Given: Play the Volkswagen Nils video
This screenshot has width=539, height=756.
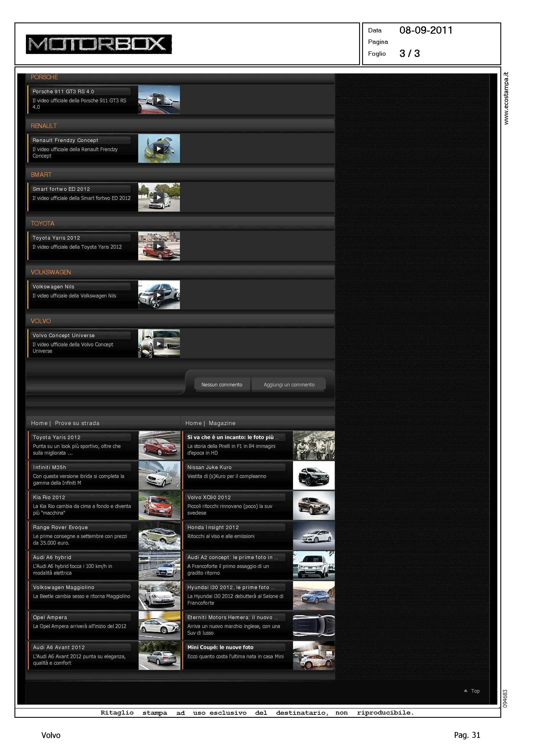Looking at the screenshot, I should [x=159, y=295].
